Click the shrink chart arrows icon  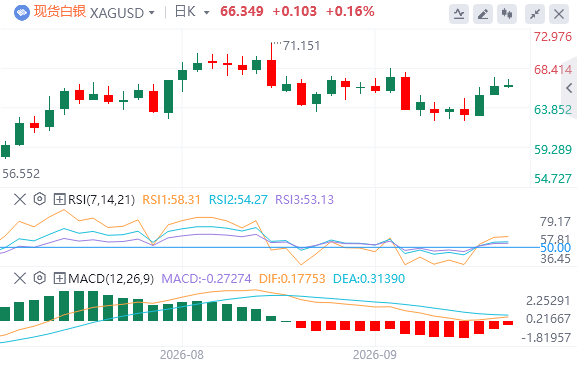click(x=535, y=14)
